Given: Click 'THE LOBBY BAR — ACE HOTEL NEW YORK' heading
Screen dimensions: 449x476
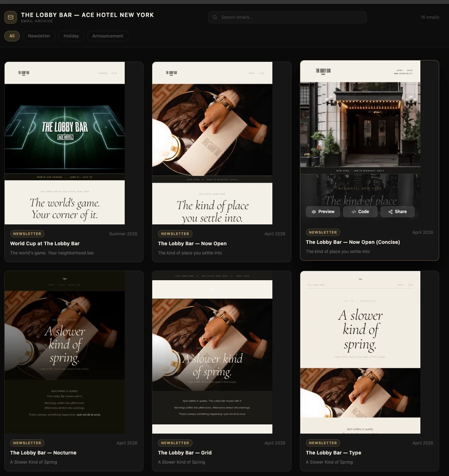Looking at the screenshot, I should click(x=87, y=15).
